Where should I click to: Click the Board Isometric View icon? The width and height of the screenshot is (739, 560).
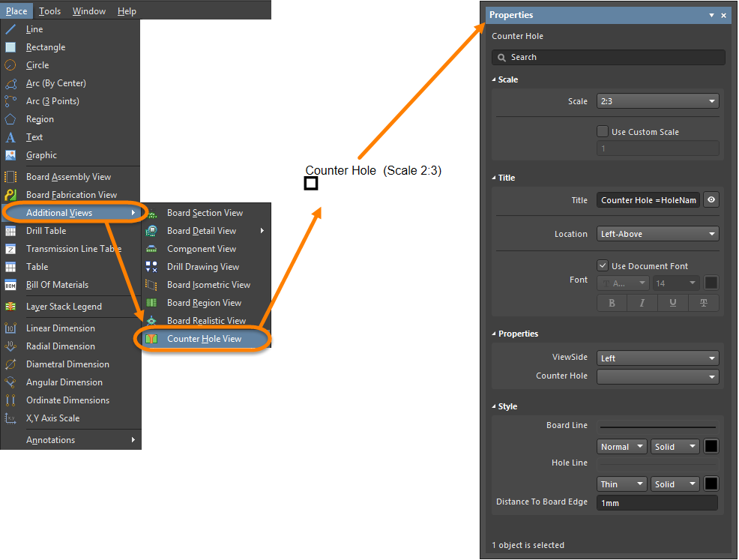[151, 285]
